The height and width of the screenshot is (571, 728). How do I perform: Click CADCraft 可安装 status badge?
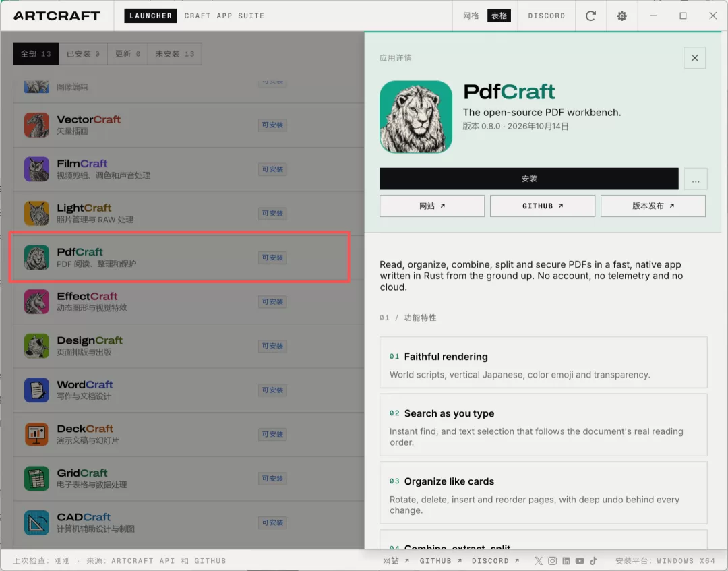click(x=272, y=522)
